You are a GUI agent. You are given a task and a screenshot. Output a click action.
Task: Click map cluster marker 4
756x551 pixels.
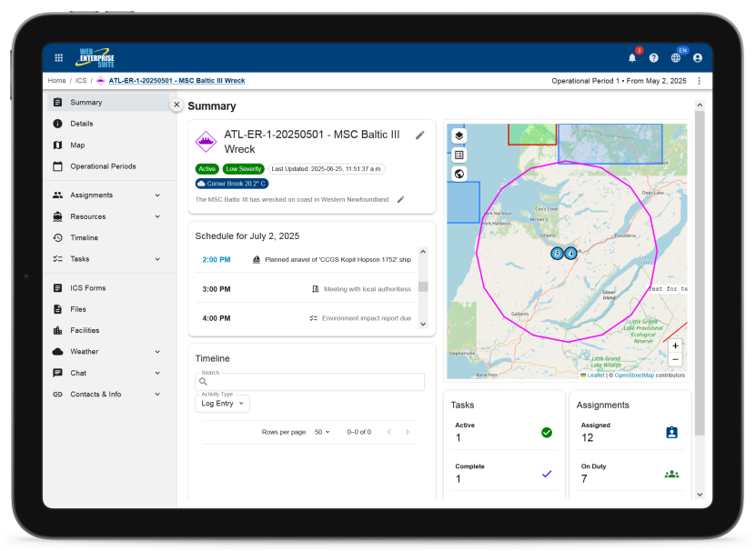tap(570, 253)
